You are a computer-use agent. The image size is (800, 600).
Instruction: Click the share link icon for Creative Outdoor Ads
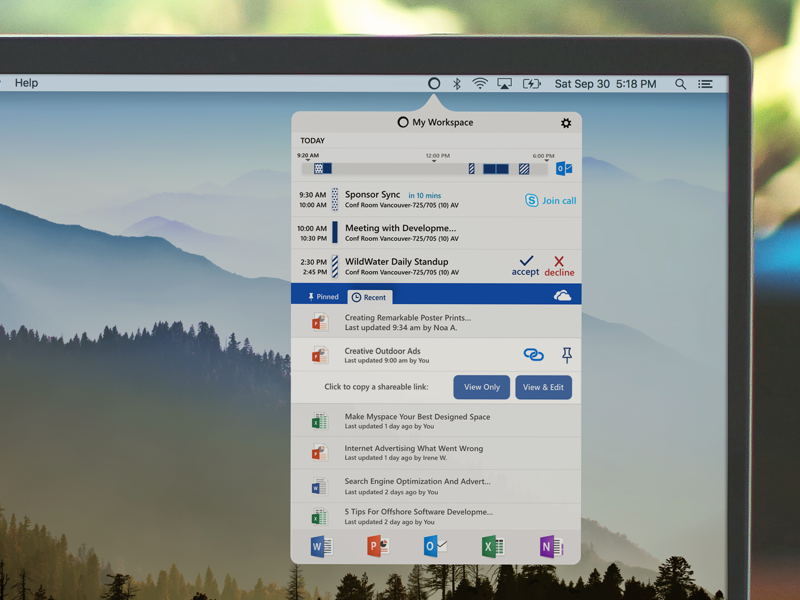[x=534, y=355]
